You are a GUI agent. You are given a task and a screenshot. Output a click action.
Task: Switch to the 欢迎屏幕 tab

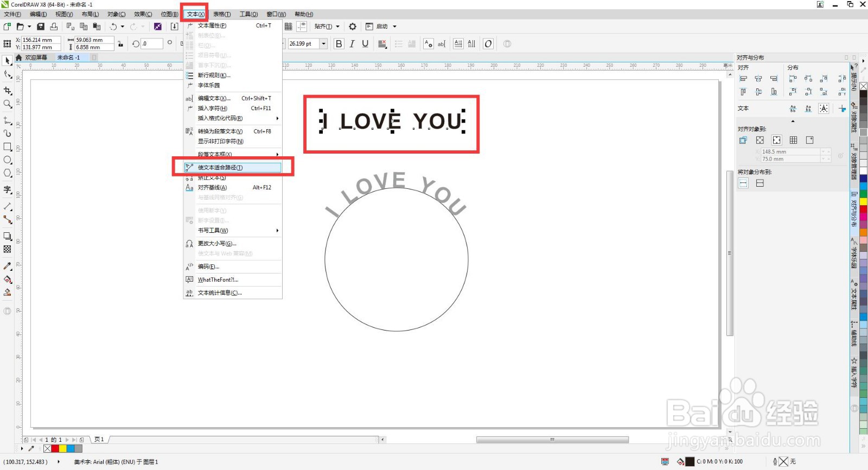36,58
